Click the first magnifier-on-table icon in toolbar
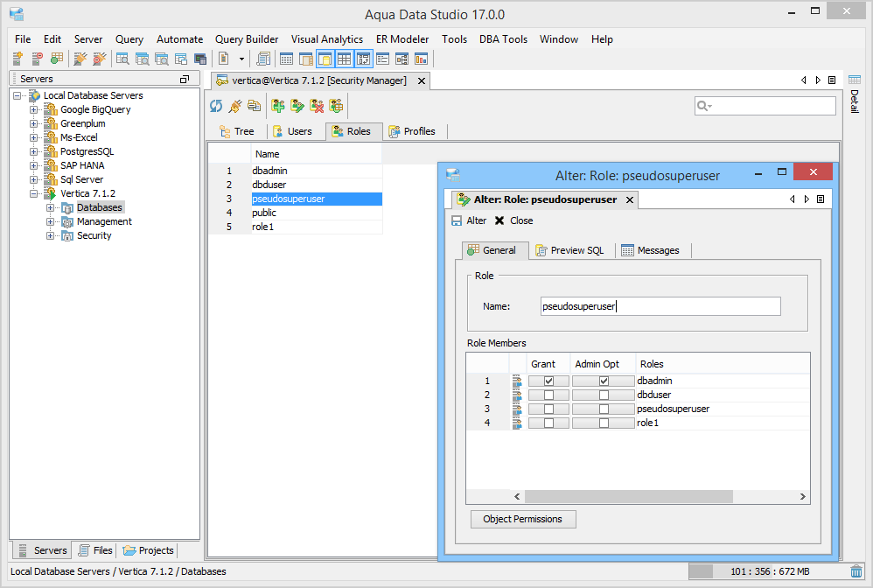 tap(122, 59)
